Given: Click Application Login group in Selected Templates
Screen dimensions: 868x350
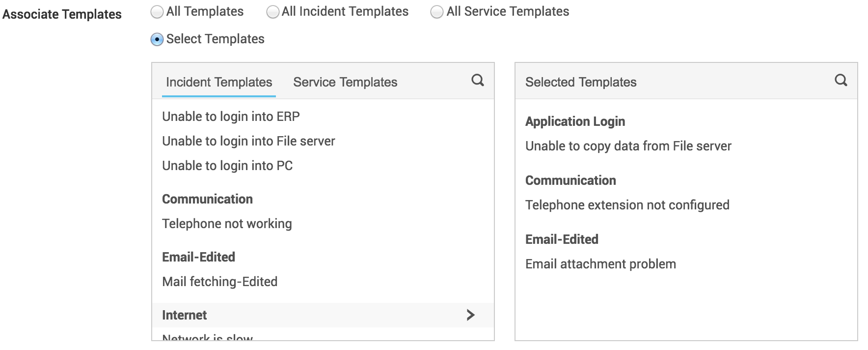Looking at the screenshot, I should [575, 121].
